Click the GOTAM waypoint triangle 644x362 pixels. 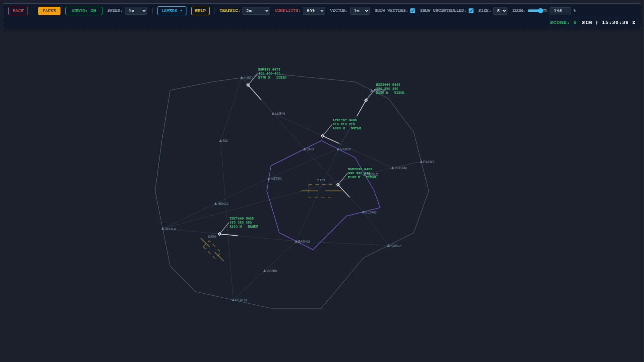(x=392, y=168)
